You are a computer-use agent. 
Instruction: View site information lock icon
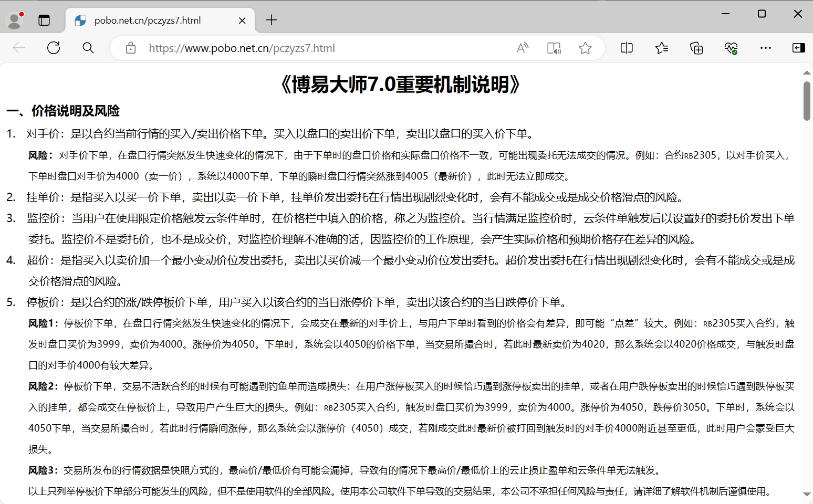pyautogui.click(x=131, y=48)
